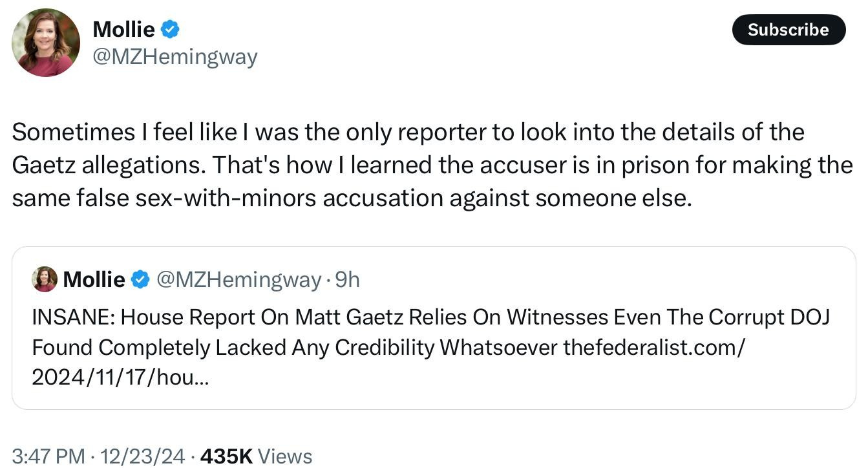Click the blue verified badge beside the top Mollie name
Viewport: 868px width, 468px height.
point(170,29)
